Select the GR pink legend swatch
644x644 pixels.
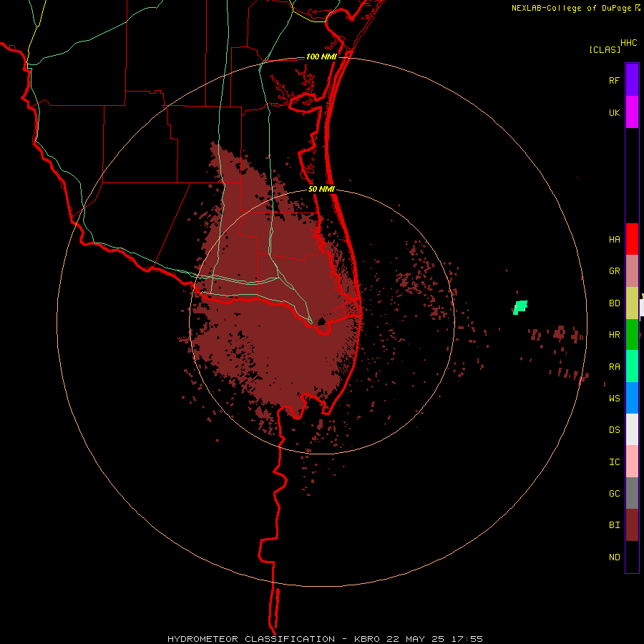pyautogui.click(x=632, y=271)
